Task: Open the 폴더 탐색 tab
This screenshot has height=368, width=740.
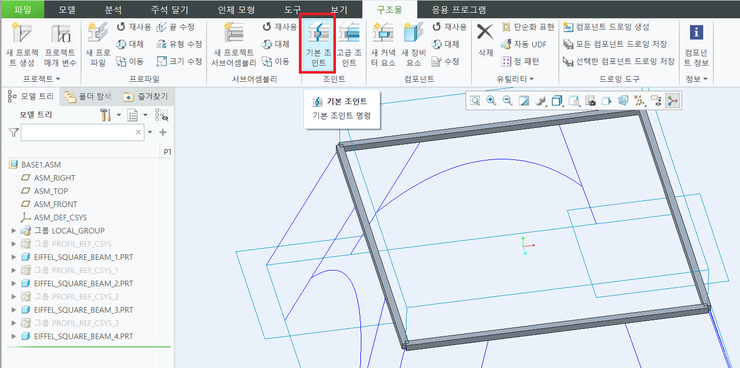Action: point(88,97)
